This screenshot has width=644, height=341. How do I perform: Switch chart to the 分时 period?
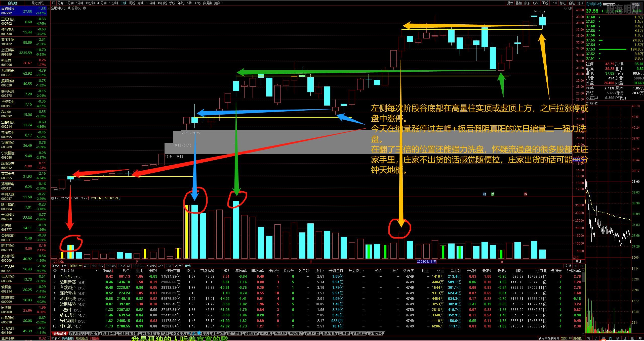(x=61, y=3)
